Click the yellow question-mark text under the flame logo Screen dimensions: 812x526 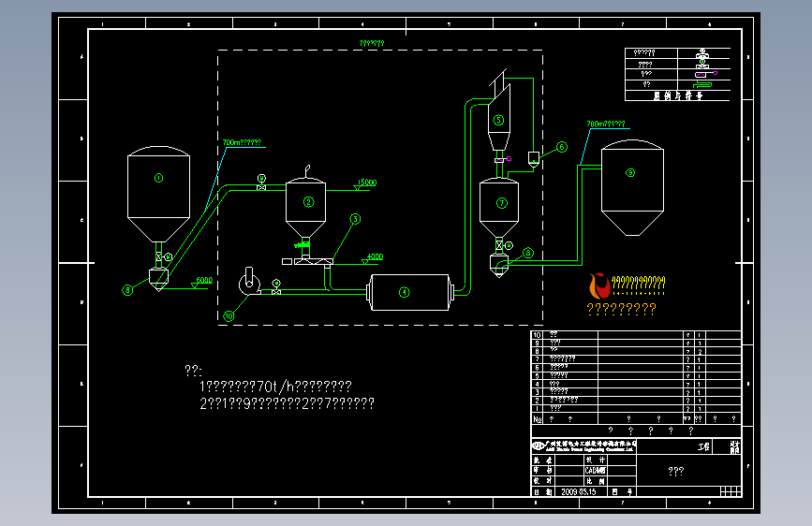(x=622, y=309)
